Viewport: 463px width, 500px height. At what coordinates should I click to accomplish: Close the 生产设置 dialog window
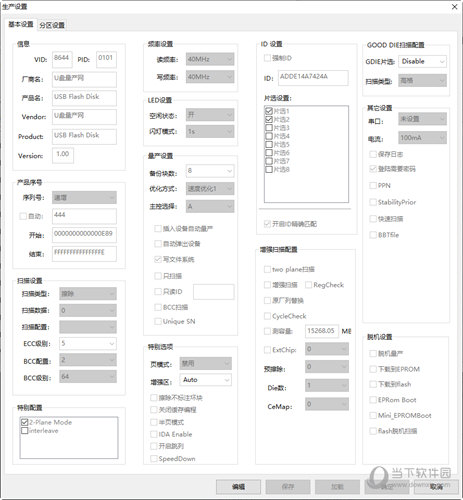[x=454, y=7]
